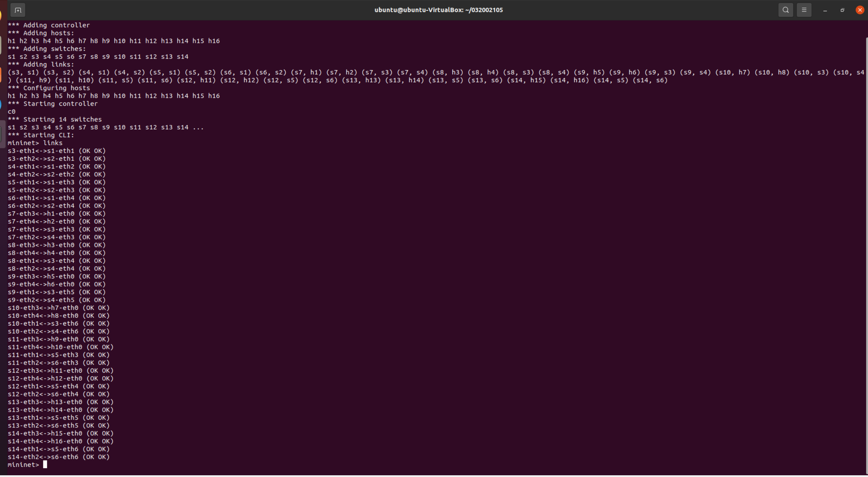
Task: Open a new terminal tab
Action: [18, 10]
